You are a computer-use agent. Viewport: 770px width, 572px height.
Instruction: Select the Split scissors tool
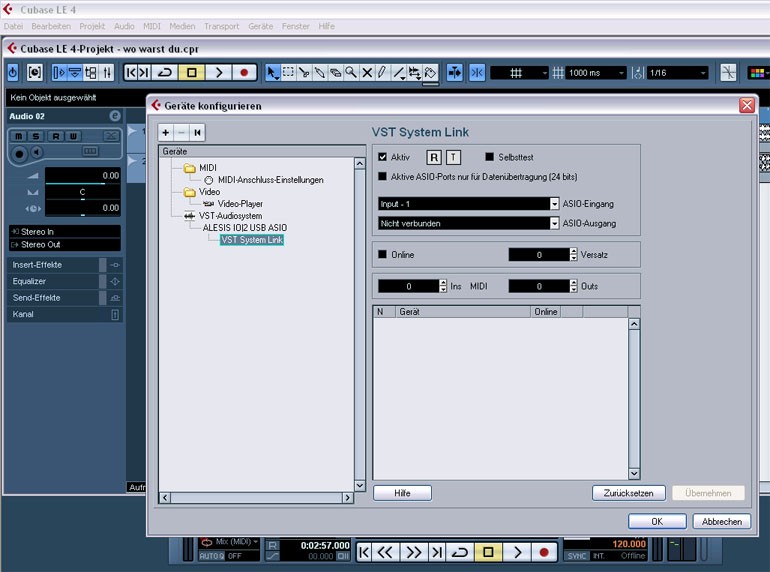pyautogui.click(x=304, y=73)
